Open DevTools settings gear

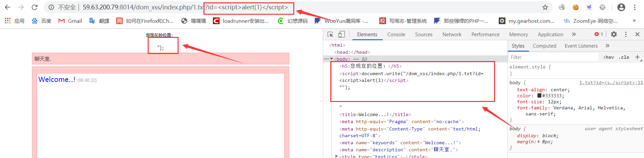click(614, 34)
